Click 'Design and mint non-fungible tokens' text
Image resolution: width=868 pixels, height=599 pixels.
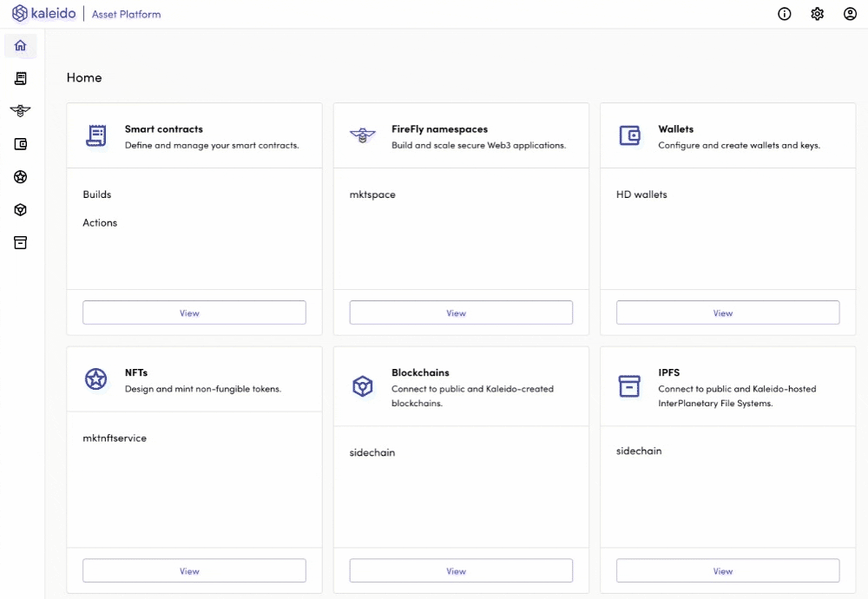(x=202, y=389)
